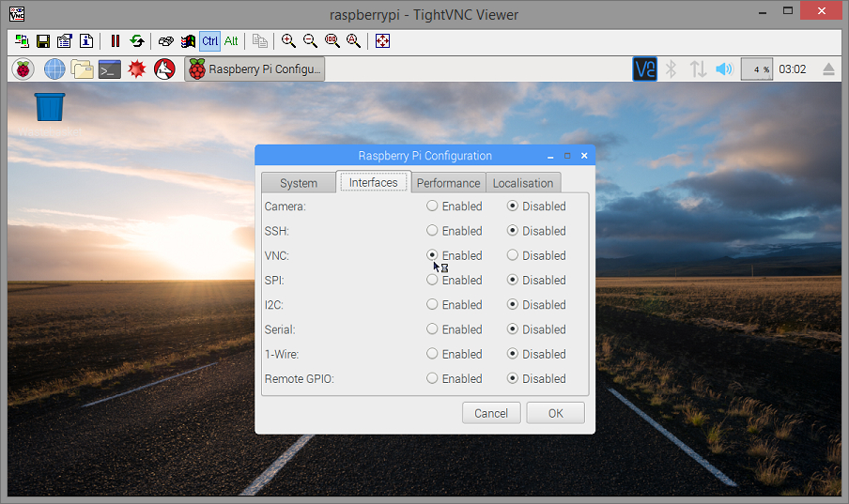Screen dimensions: 849x504
Task: Select Raspberry Pi Configuration taskbar entry
Action: click(255, 69)
